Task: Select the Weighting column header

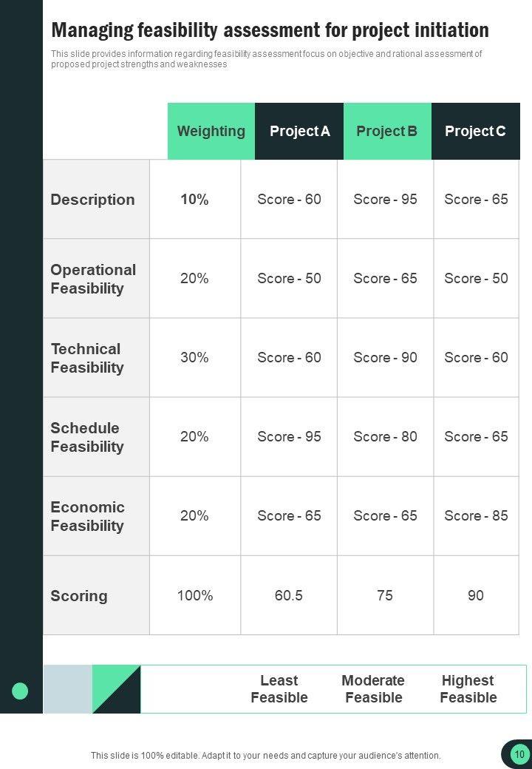Action: point(211,132)
